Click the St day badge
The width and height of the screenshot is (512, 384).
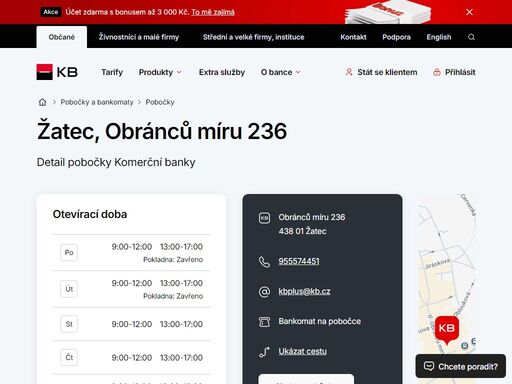coord(69,324)
